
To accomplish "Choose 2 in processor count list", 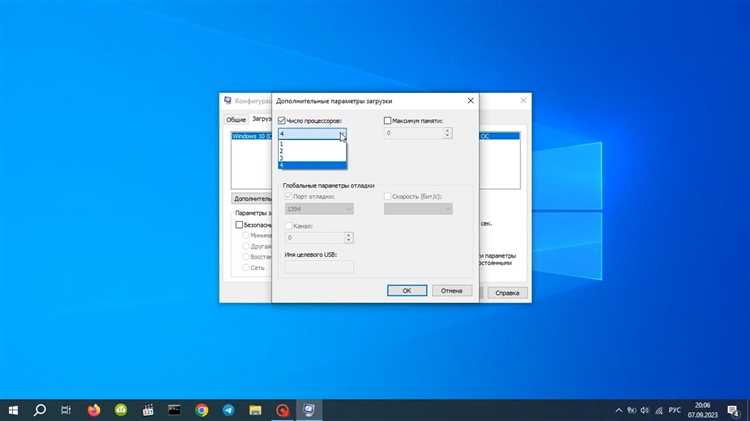I will [x=312, y=151].
